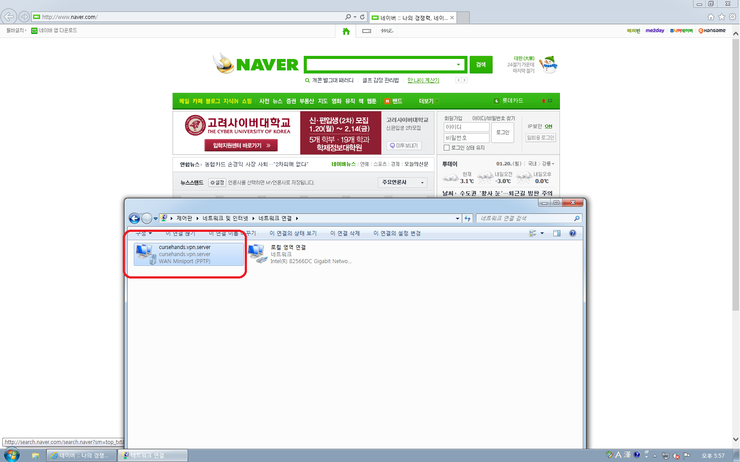Toggle the stay logged in checkbox
The image size is (740, 462).
[446, 148]
